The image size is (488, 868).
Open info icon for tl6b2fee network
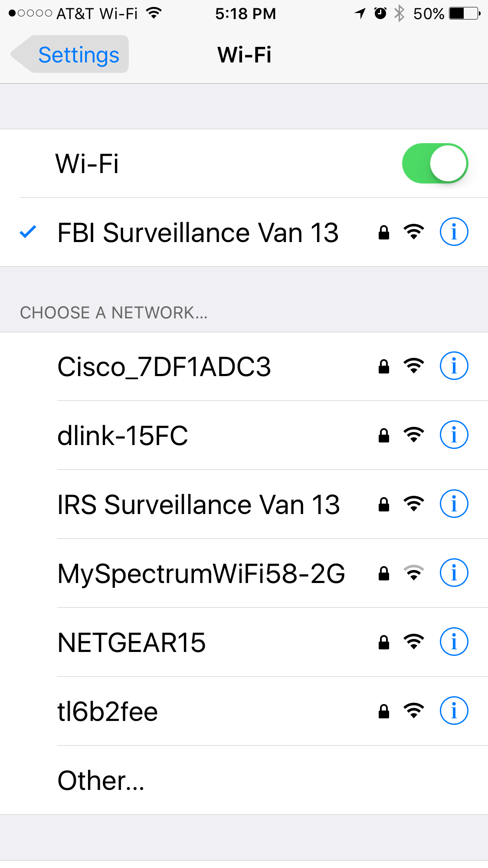coord(454,711)
